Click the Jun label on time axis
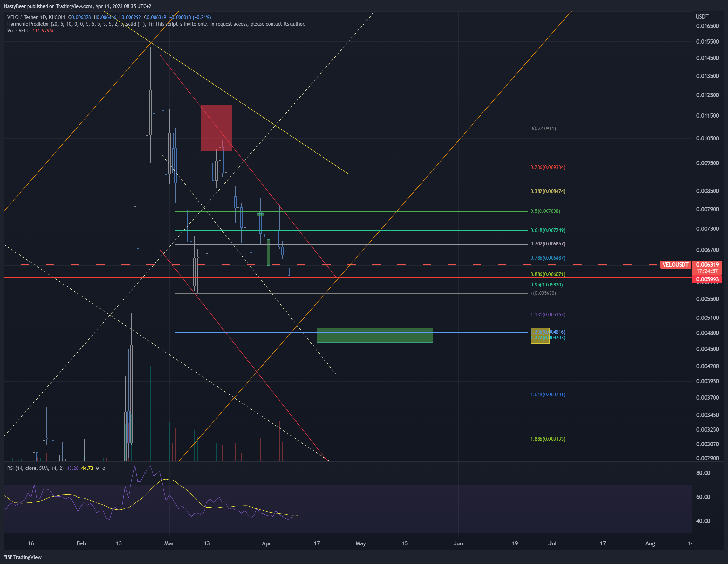 pyautogui.click(x=458, y=543)
